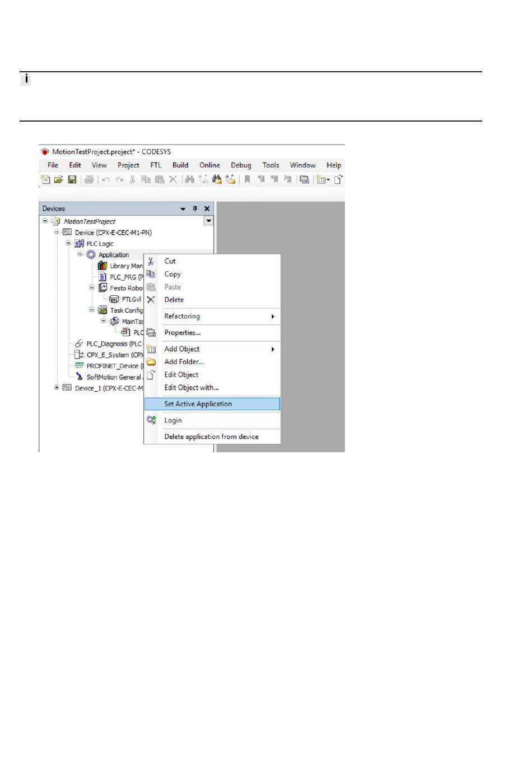Open the FTL menu
This screenshot has width=532, height=770.
click(156, 165)
